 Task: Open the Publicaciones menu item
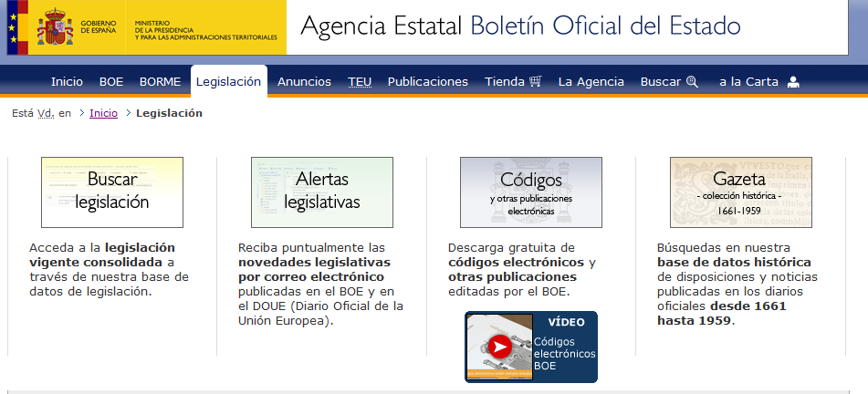428,82
